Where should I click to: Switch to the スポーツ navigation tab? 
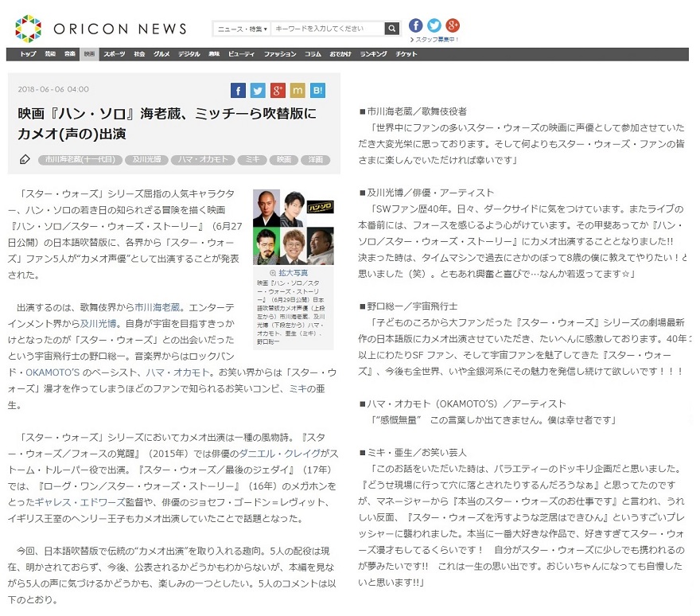[x=115, y=54]
